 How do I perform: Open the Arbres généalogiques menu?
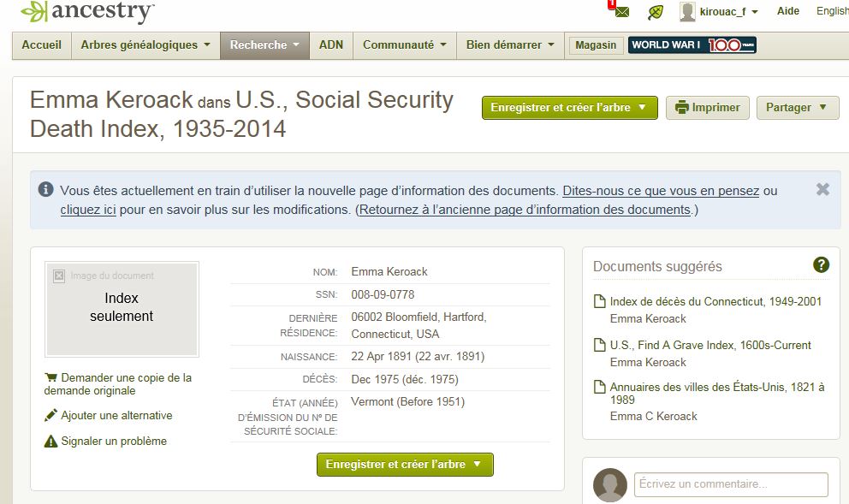tap(145, 45)
